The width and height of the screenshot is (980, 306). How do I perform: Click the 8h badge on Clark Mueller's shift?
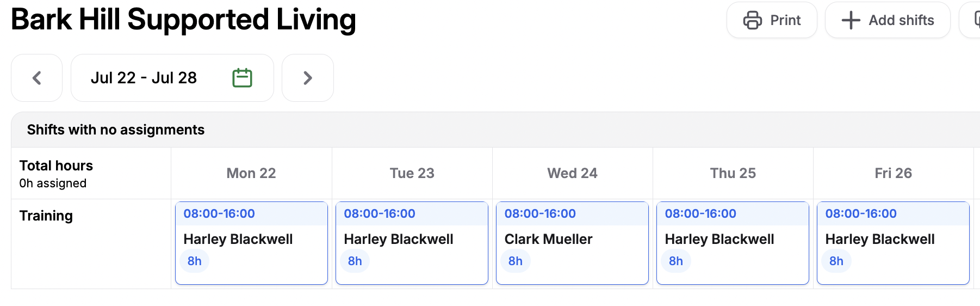point(515,261)
